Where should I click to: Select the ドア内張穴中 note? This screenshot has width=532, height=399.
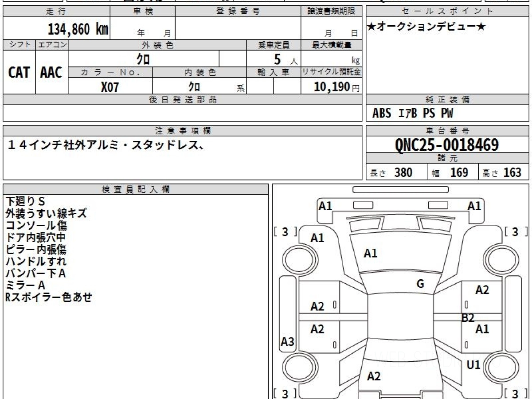[x=36, y=238]
